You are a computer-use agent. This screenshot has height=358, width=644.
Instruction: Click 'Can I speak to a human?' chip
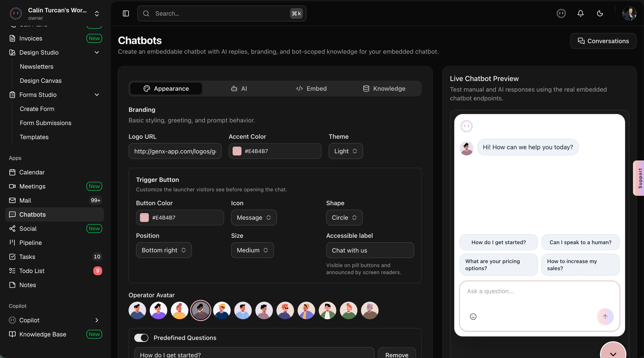pyautogui.click(x=580, y=242)
